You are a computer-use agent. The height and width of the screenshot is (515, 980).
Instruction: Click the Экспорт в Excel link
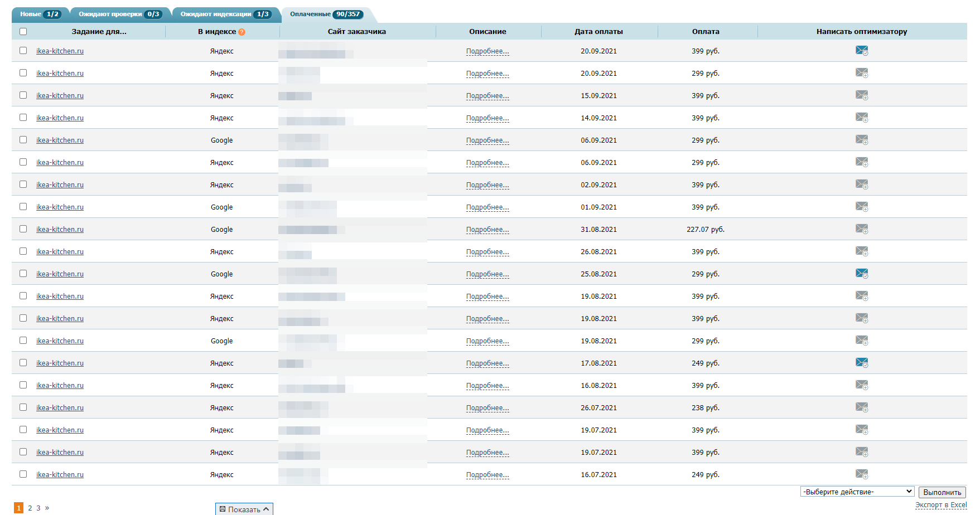tap(941, 505)
